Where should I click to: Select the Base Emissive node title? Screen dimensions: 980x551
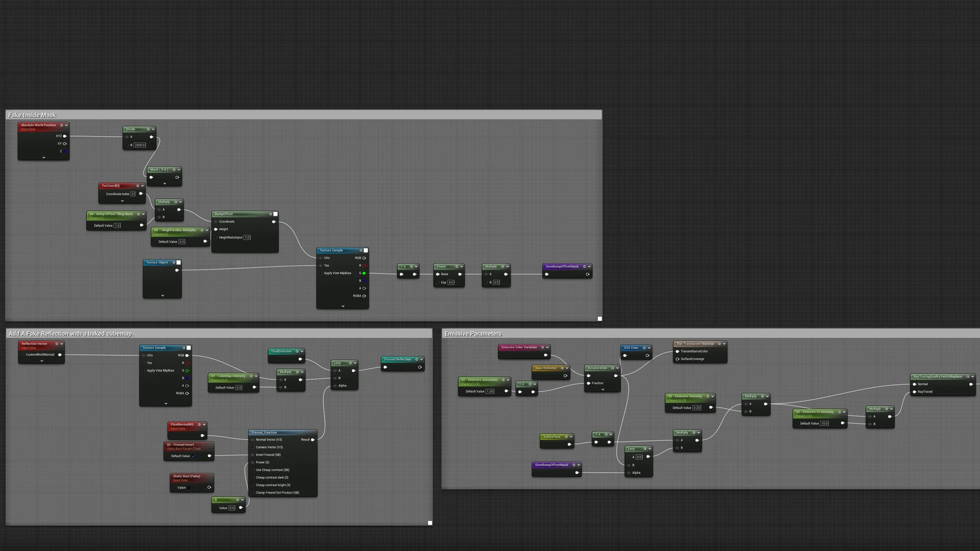545,368
